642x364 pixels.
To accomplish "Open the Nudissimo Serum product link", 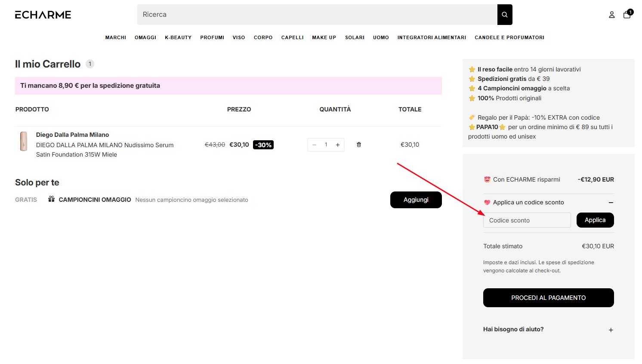I will tap(105, 149).
